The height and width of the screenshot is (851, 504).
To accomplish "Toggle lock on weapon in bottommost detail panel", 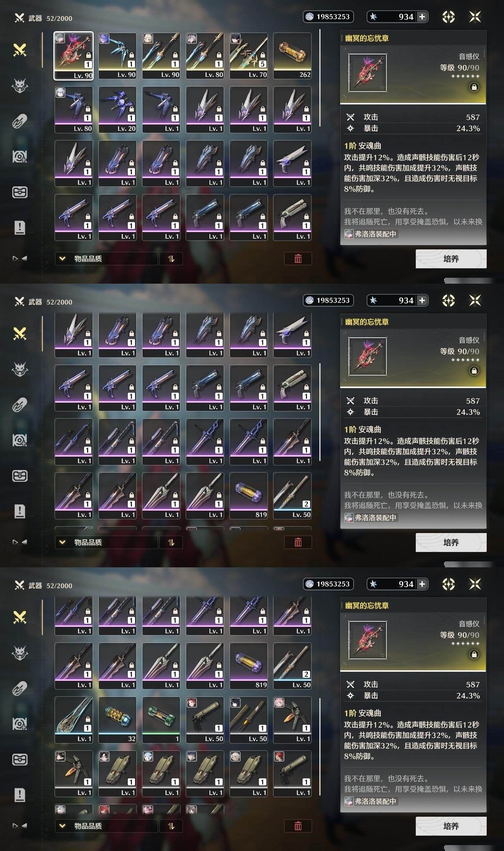I will (x=474, y=654).
